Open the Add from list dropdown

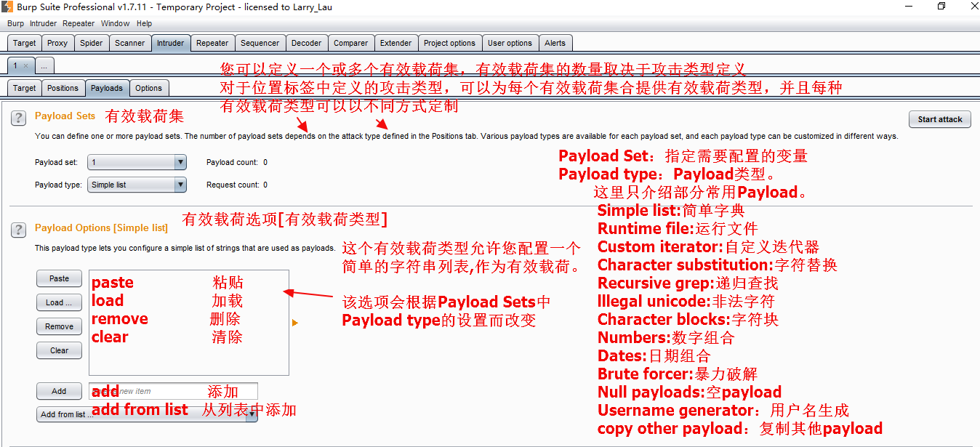[148, 414]
